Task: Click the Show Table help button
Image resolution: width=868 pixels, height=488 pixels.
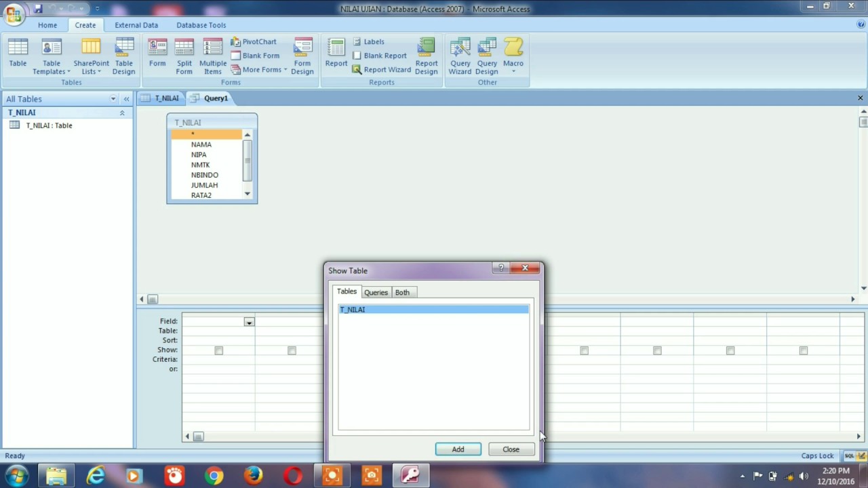Action: [501, 268]
